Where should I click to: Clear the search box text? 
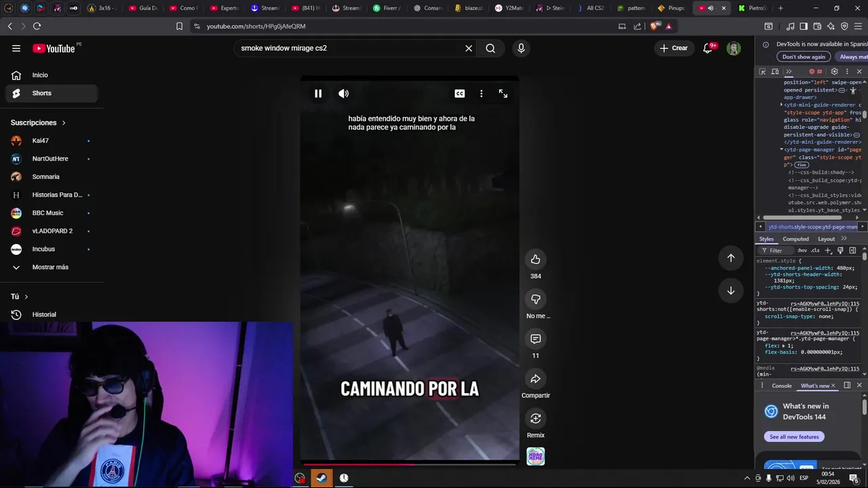coord(469,48)
